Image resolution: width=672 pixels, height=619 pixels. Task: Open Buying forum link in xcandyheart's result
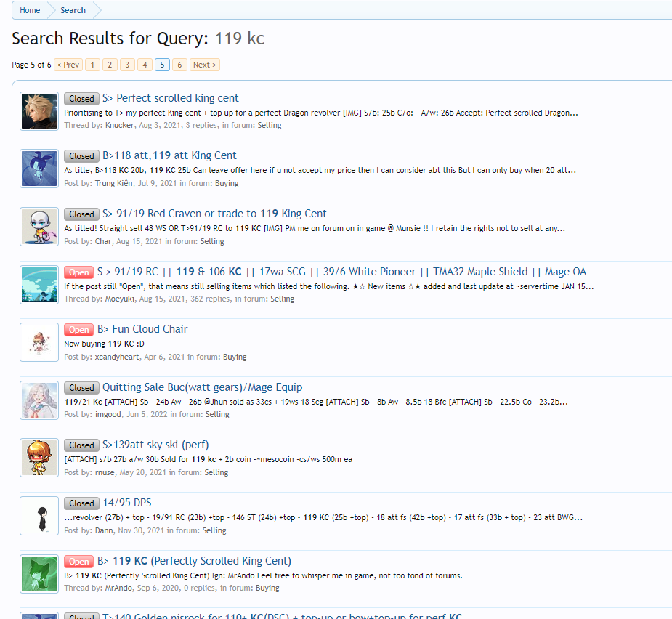pyautogui.click(x=235, y=357)
